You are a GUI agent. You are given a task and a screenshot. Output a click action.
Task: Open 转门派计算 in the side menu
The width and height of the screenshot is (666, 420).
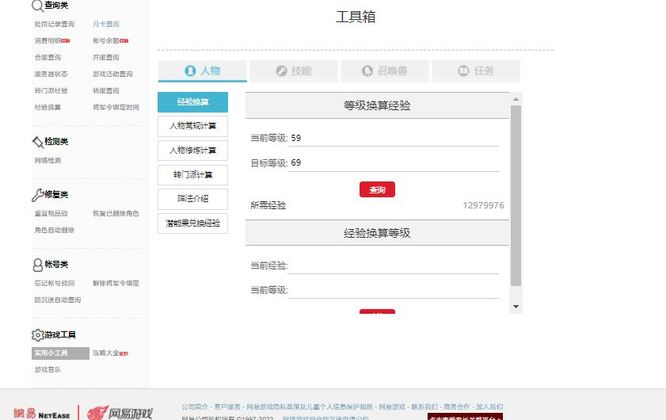[x=193, y=175]
